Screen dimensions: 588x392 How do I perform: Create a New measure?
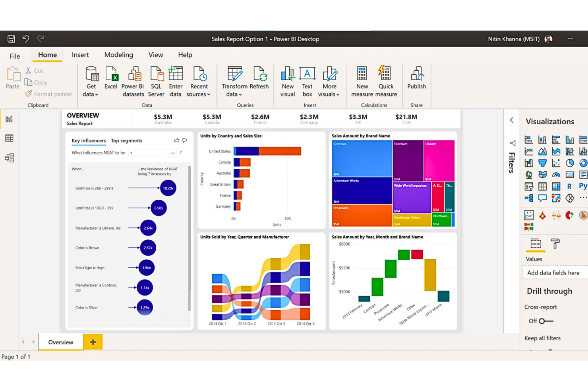tap(362, 82)
